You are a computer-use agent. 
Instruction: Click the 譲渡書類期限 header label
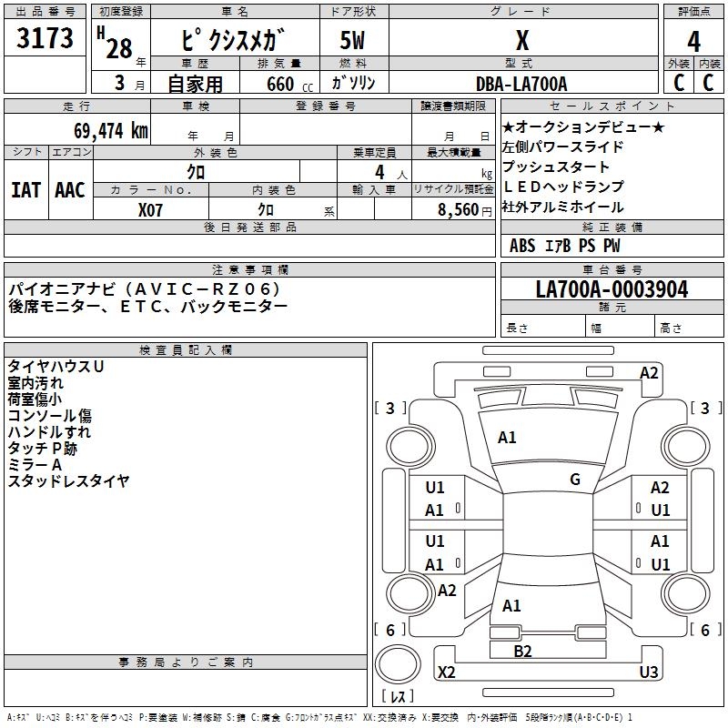453,106
